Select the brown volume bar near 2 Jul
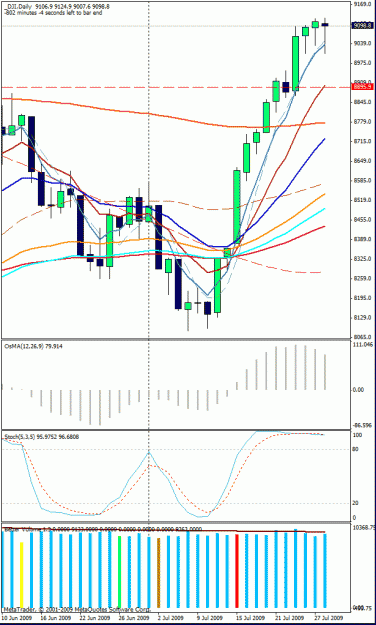 (x=158, y=573)
